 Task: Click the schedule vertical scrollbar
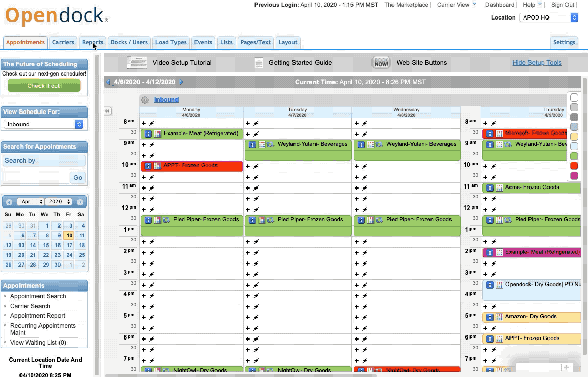584,216
